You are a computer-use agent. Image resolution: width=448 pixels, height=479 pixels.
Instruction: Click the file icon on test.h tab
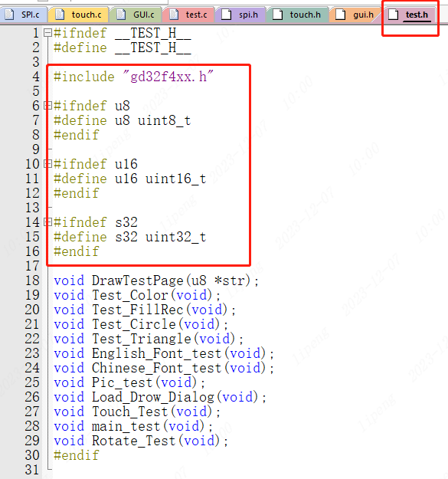click(x=394, y=15)
